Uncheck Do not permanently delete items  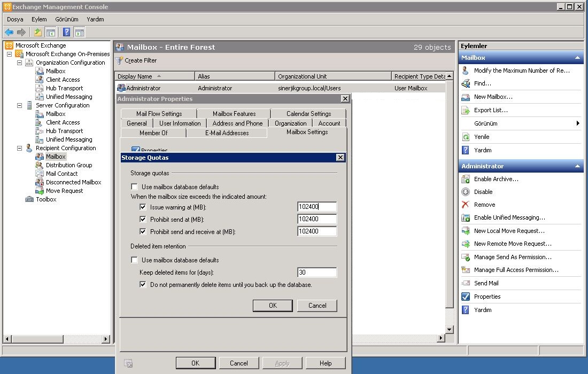click(143, 284)
